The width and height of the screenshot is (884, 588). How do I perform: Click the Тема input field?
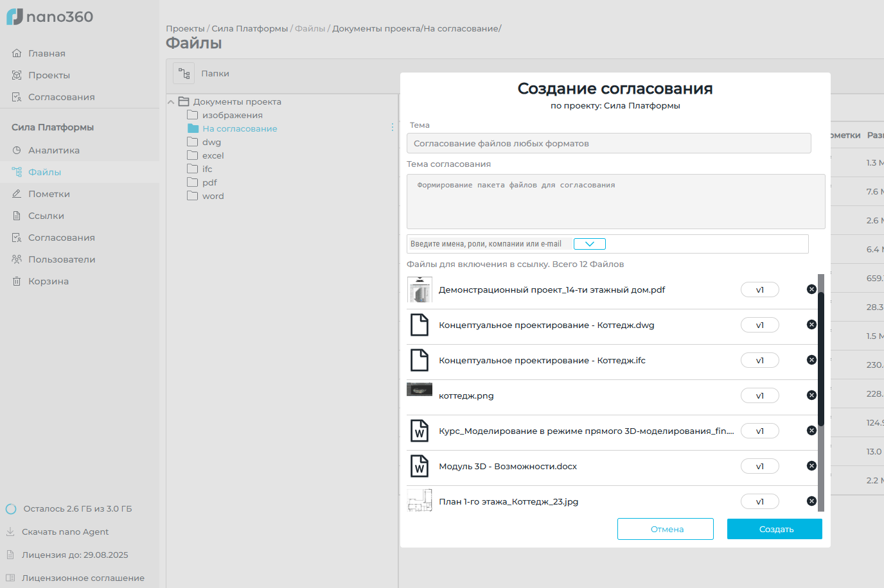(x=608, y=143)
